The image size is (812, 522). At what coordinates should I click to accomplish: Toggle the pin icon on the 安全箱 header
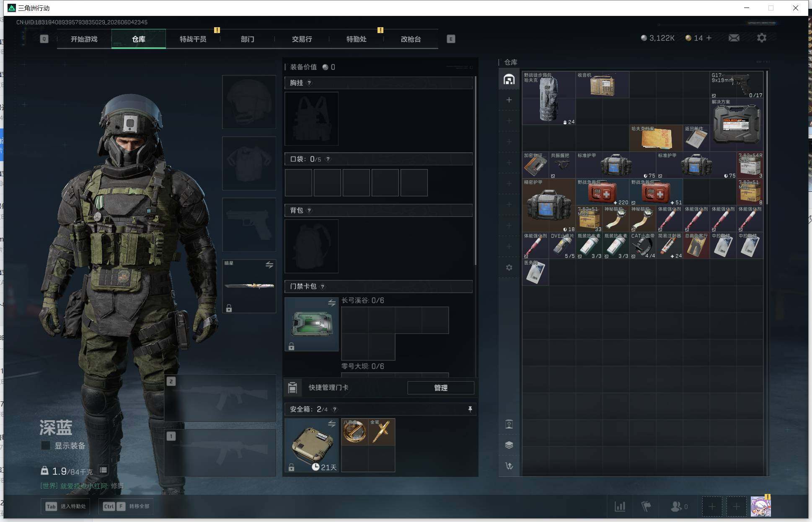click(470, 409)
